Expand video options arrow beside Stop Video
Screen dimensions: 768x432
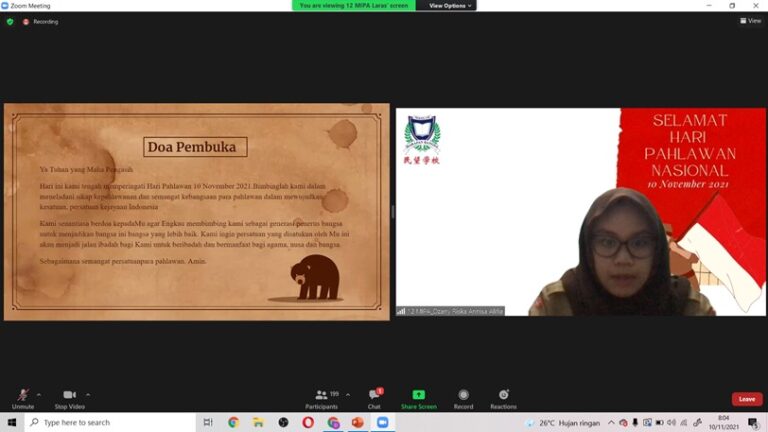click(x=88, y=394)
